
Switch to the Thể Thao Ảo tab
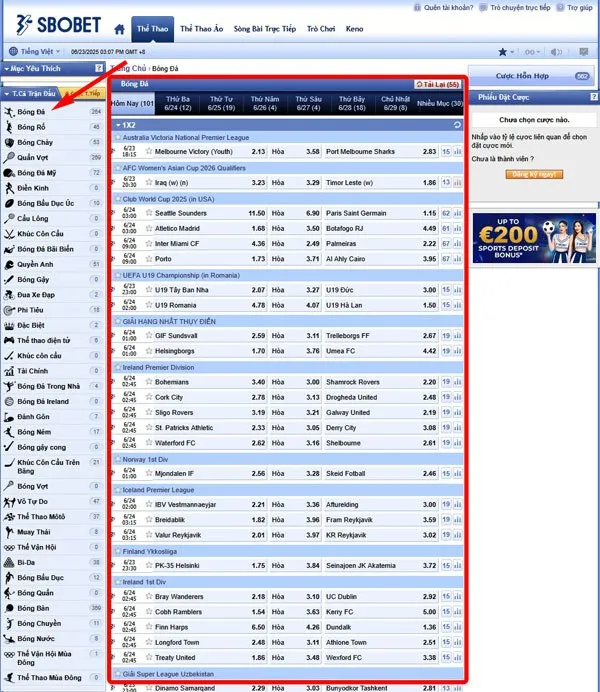point(202,29)
